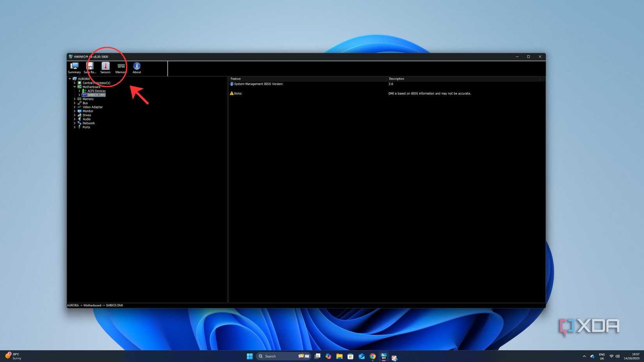The height and width of the screenshot is (362, 644).
Task: Collapse the AURORA root node arrow
Action: click(70, 79)
